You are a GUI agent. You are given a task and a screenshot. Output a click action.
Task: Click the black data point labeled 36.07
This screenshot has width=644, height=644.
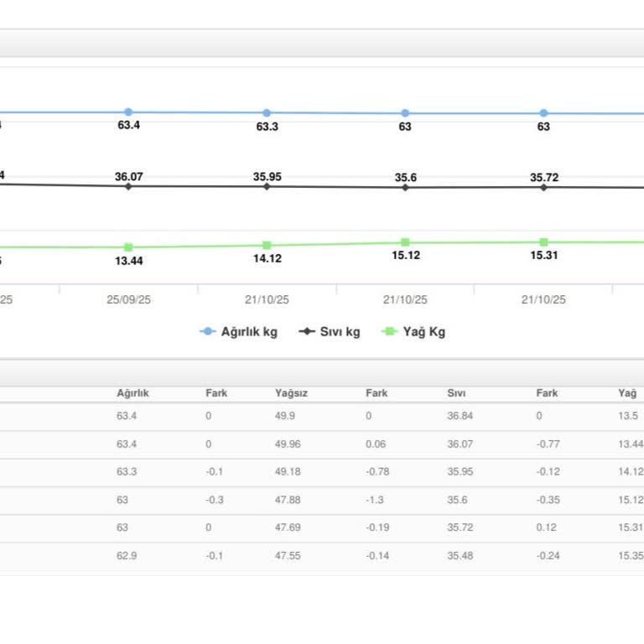128,186
